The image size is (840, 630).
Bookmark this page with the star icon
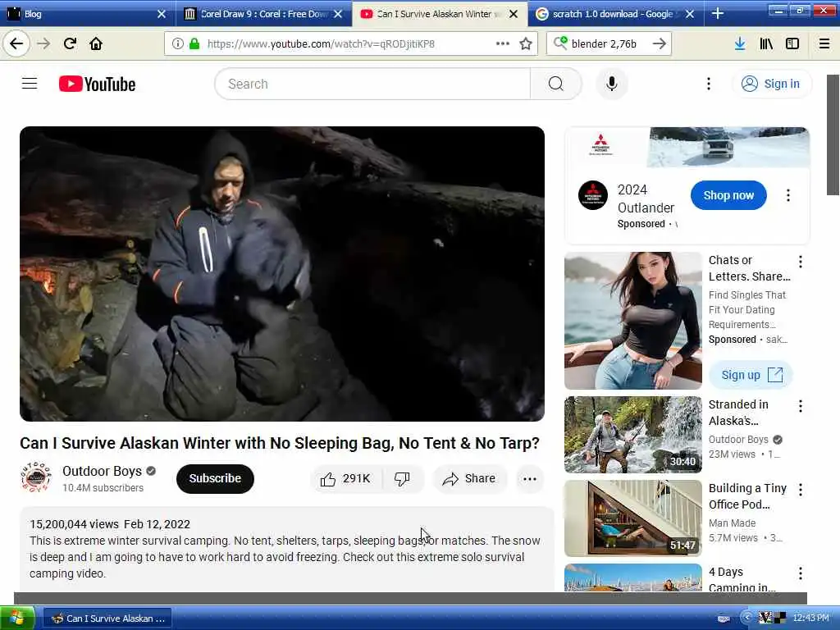tap(526, 43)
